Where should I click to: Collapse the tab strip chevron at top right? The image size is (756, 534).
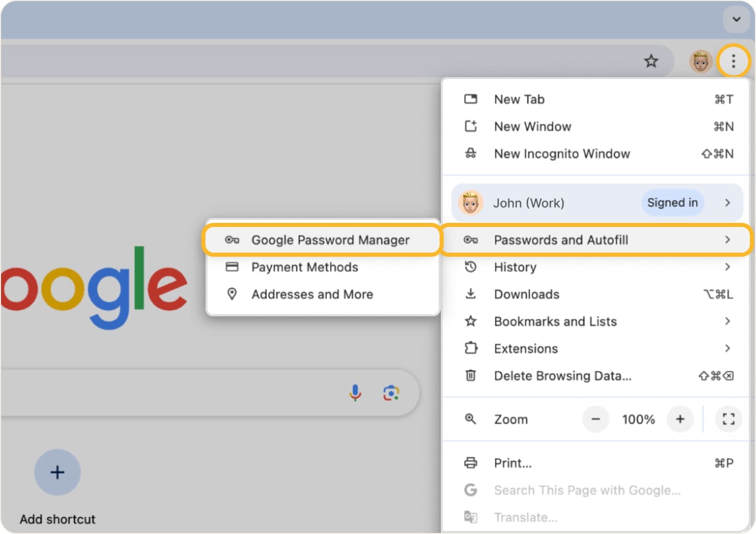[x=735, y=20]
